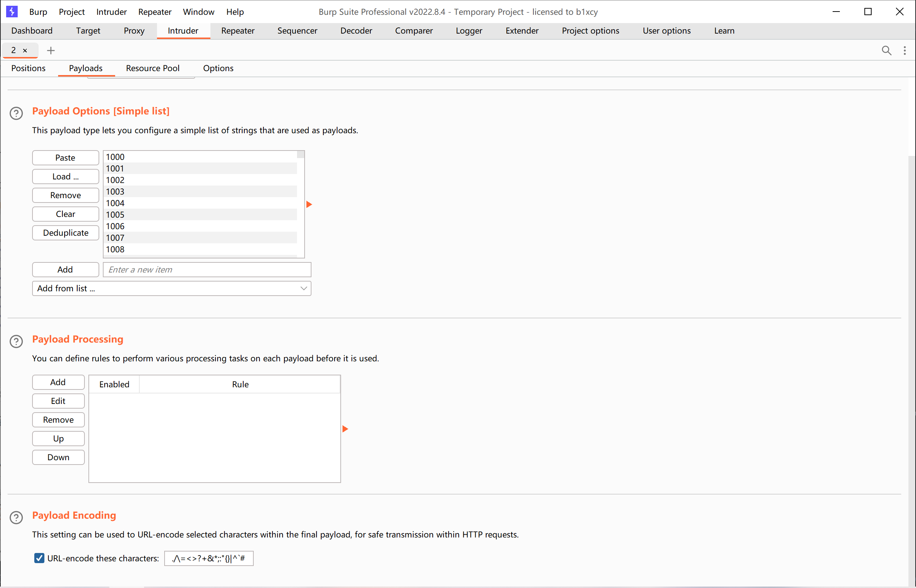Screen dimensions: 916x588
Task: Switch to the main Repeater tab
Action: pyautogui.click(x=238, y=31)
